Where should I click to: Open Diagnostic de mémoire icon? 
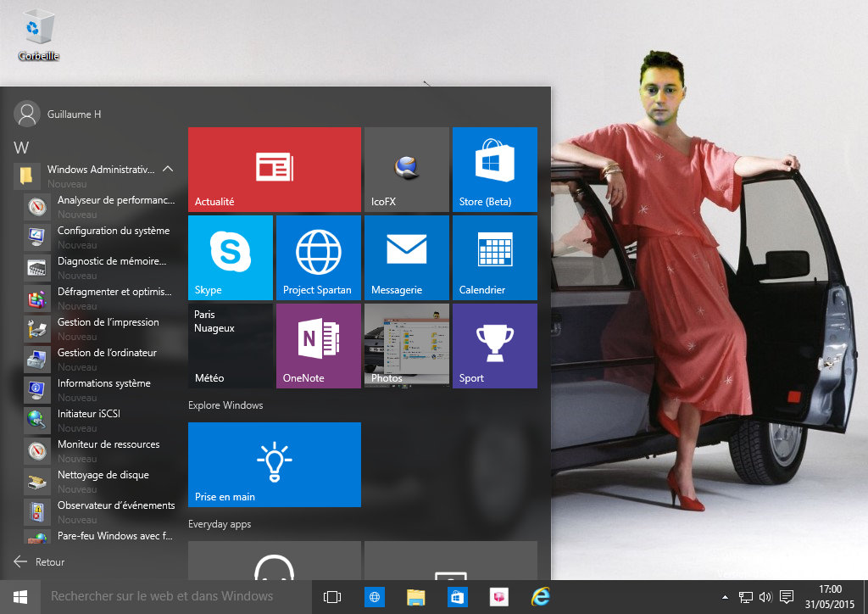tap(37, 267)
